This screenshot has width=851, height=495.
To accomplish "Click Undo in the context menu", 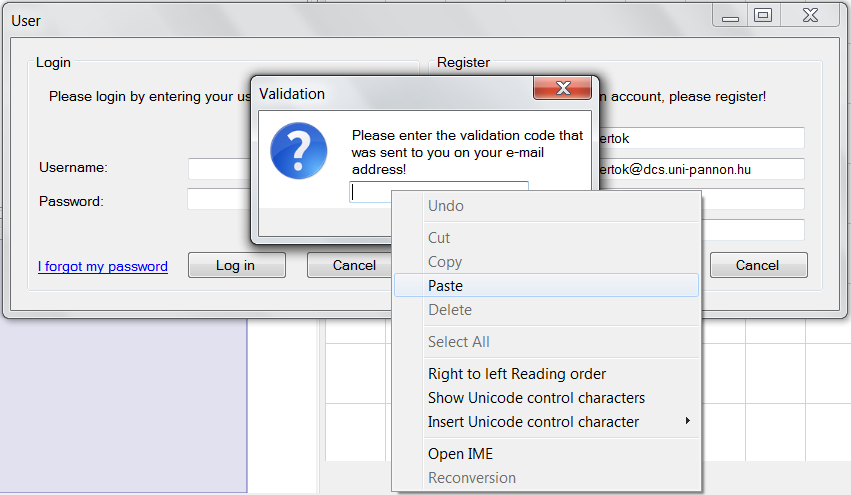I will (x=445, y=206).
